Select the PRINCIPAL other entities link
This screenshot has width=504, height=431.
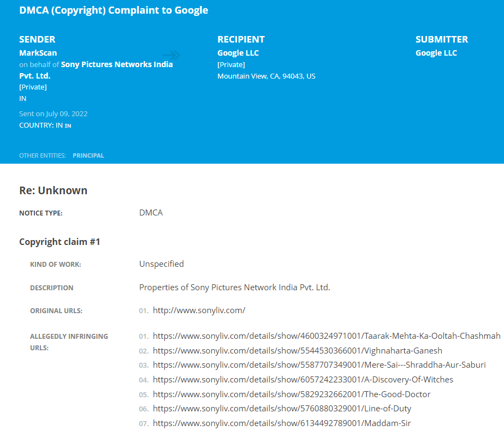[x=88, y=155]
